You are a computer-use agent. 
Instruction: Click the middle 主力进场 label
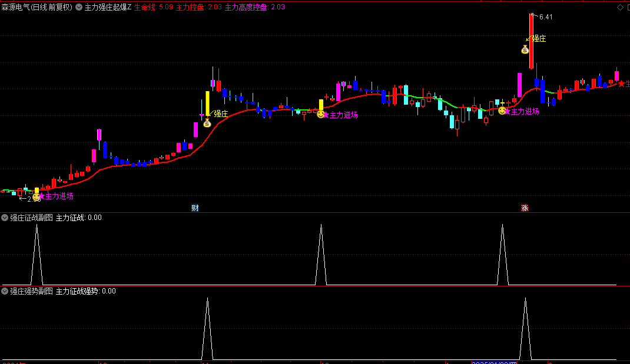point(343,115)
